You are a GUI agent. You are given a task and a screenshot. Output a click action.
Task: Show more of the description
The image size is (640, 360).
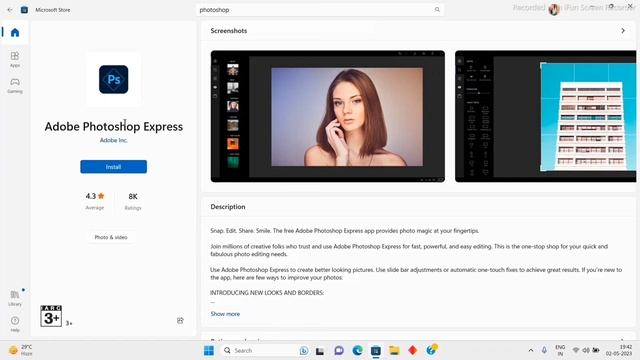coord(225,314)
